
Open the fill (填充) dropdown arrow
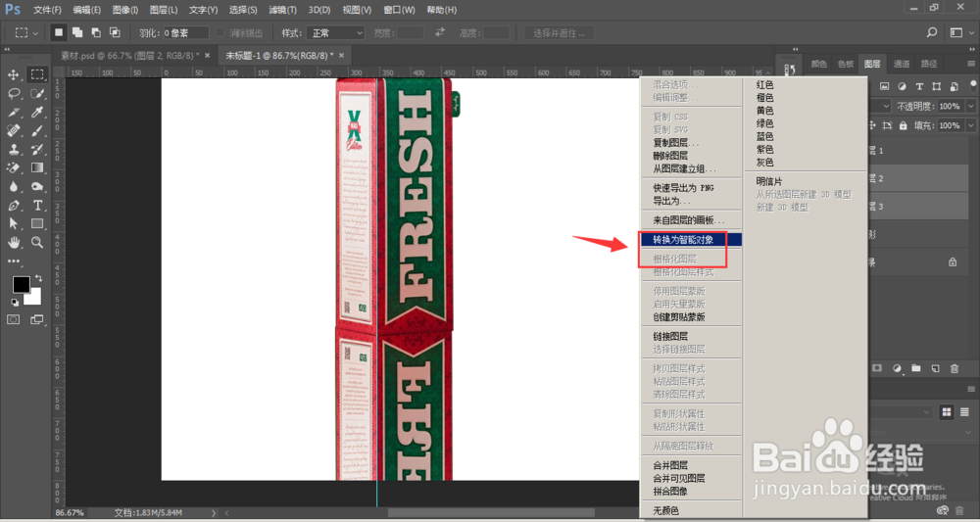[x=970, y=125]
